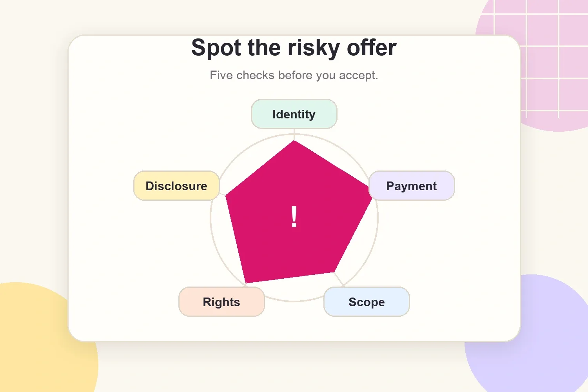Click the pentagon corner nearest Disclosure
Image resolution: width=588 pixels, height=392 pixels.
(x=227, y=196)
